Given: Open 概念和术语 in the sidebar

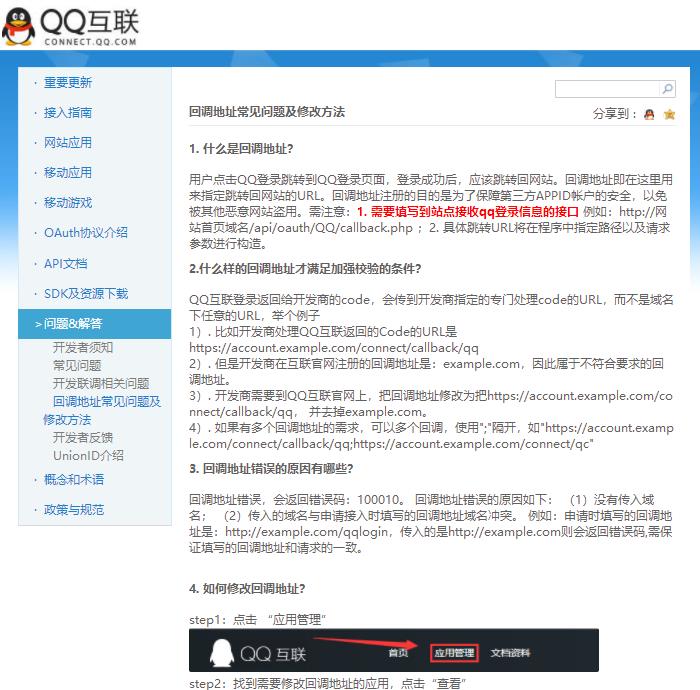Looking at the screenshot, I should pyautogui.click(x=74, y=480).
